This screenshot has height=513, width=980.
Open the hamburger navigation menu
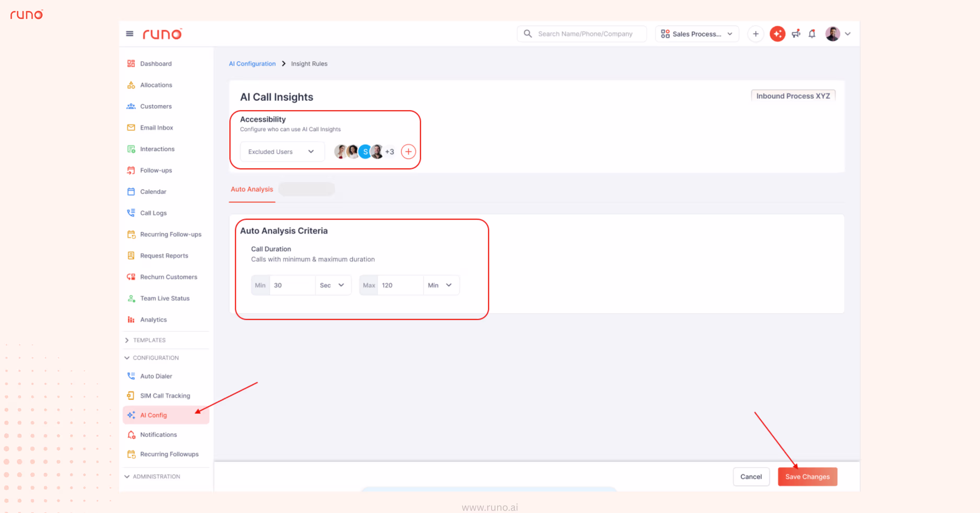click(x=129, y=33)
